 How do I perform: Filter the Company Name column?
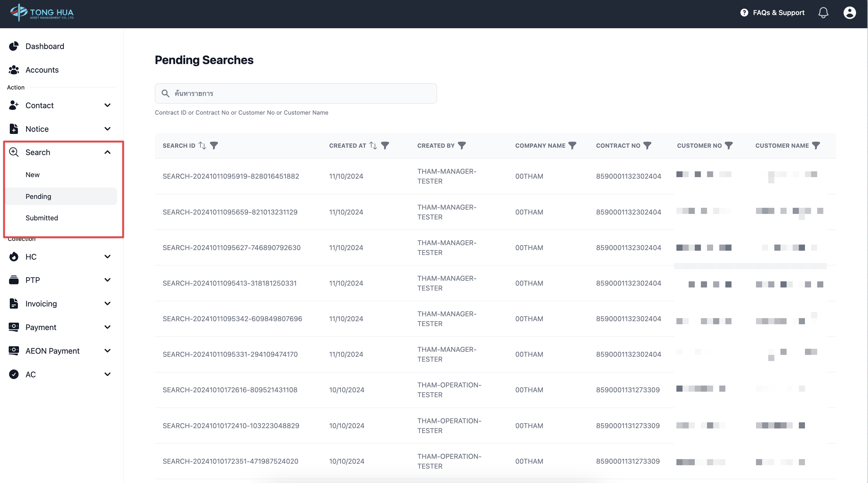[x=572, y=145]
